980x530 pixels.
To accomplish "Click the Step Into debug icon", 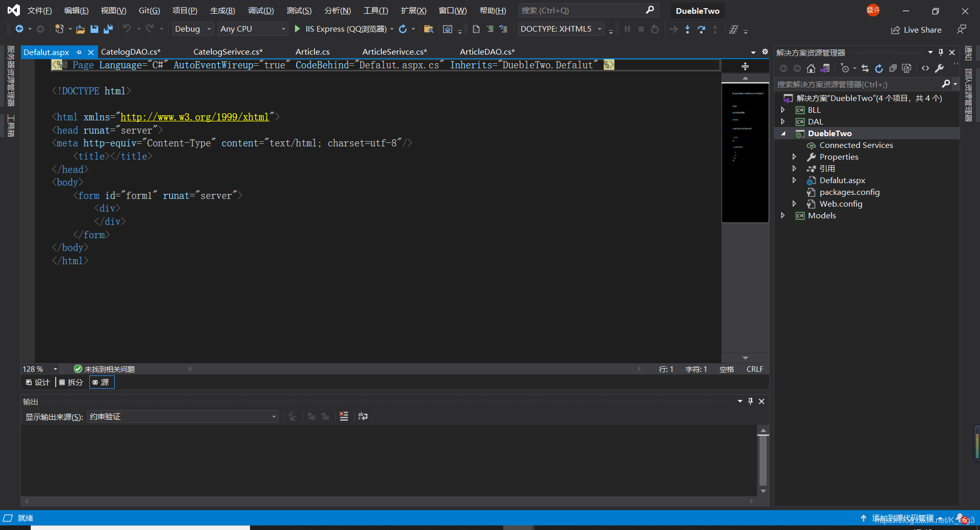I will (688, 29).
